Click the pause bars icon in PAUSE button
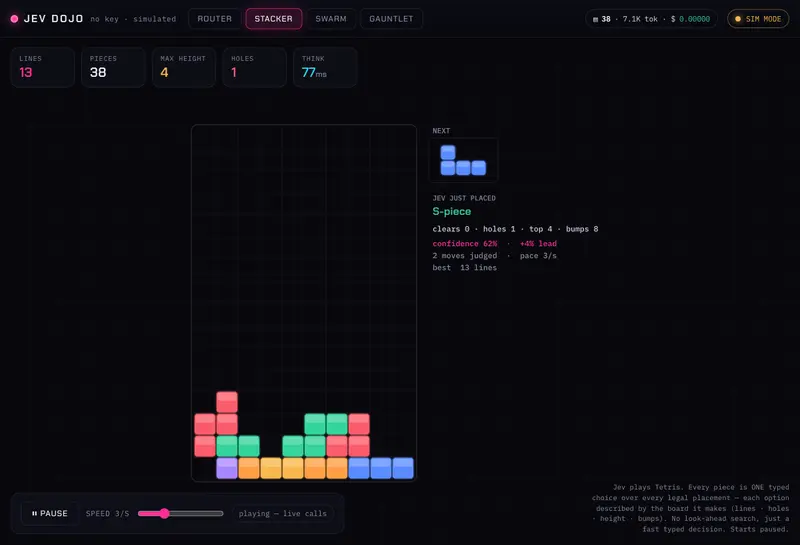Viewport: 800px width, 545px height. [x=34, y=513]
